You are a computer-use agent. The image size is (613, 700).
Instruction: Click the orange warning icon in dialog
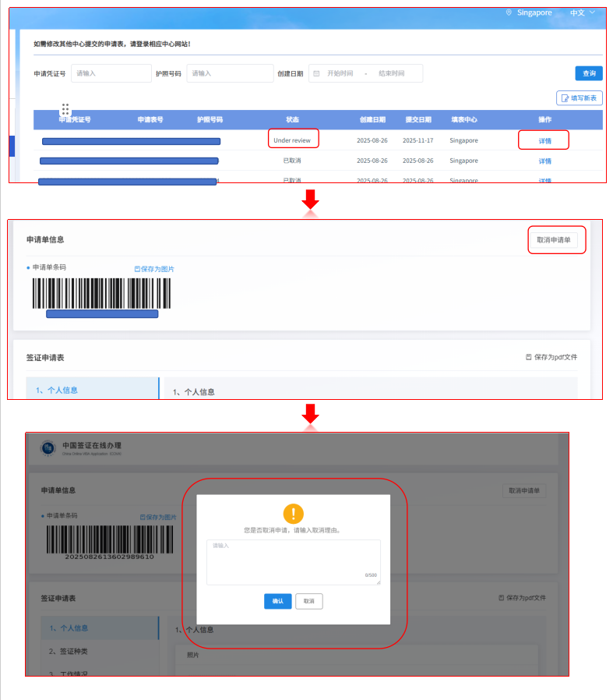(x=293, y=513)
